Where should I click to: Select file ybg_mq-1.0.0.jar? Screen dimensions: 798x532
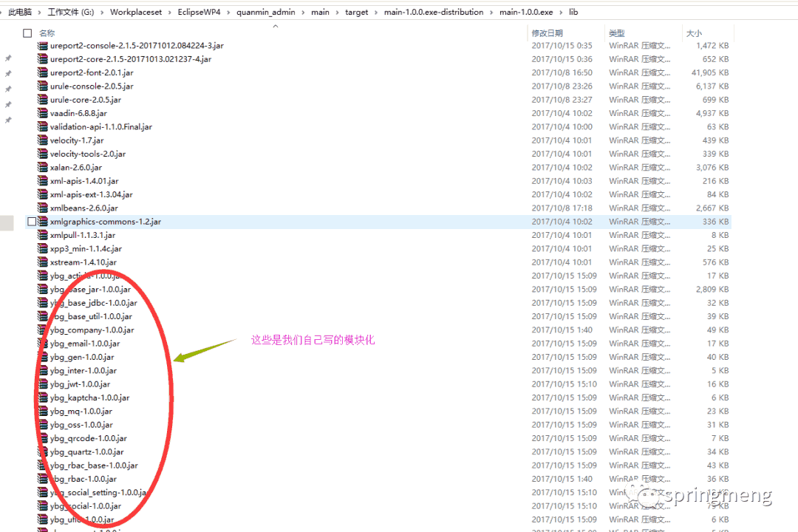[81, 412]
